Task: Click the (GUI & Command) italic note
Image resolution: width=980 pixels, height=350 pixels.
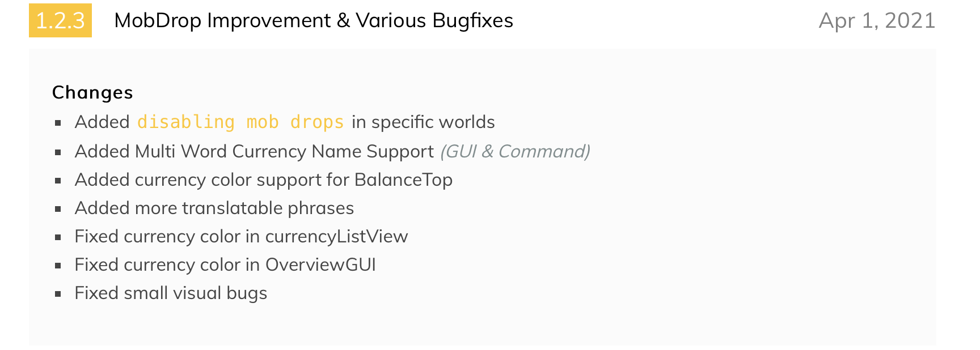Action: (515, 151)
